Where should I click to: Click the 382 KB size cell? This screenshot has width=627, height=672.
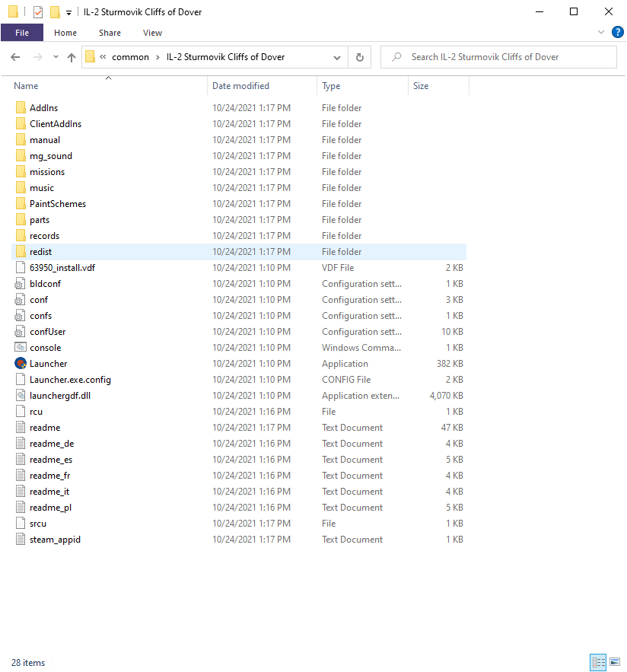pos(450,364)
